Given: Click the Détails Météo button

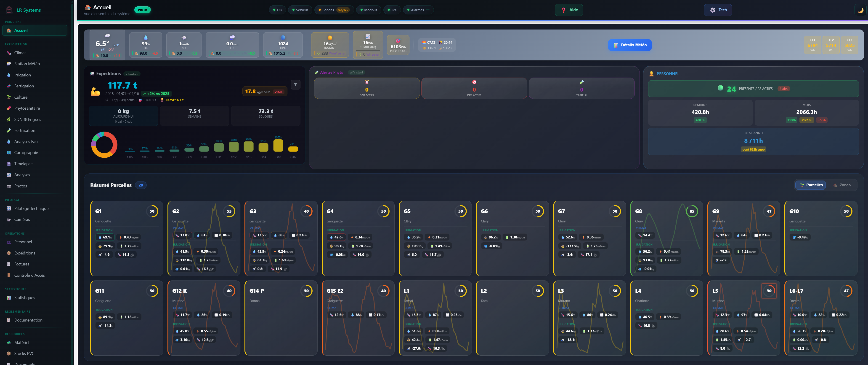Looking at the screenshot, I should point(629,45).
